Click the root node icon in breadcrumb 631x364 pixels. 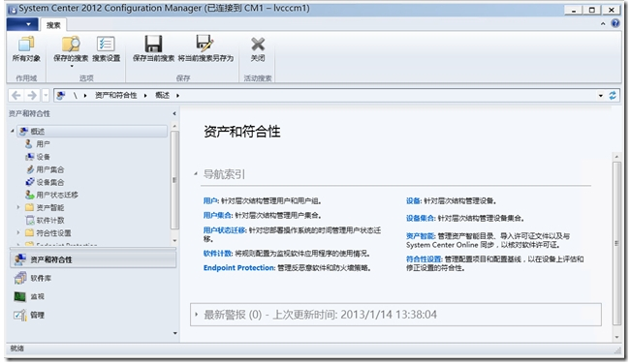[x=61, y=95]
